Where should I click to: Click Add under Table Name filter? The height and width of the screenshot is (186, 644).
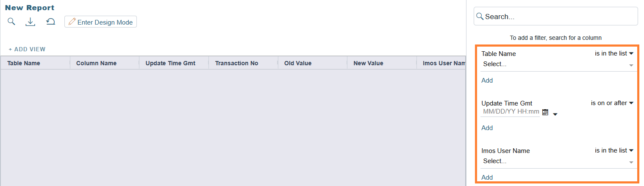click(x=487, y=81)
